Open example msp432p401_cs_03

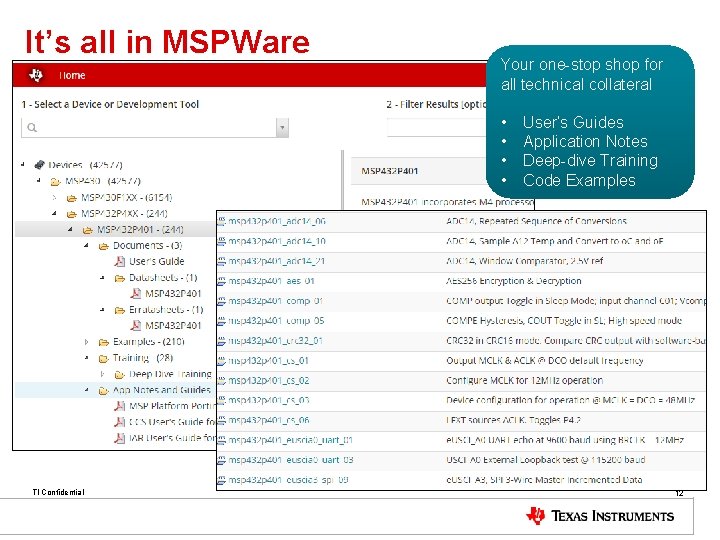[x=269, y=400]
